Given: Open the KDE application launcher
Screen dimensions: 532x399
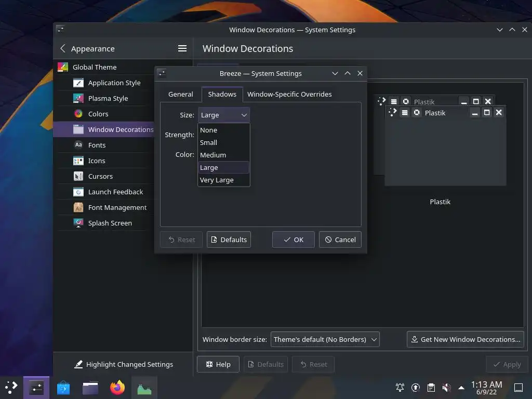Looking at the screenshot, I should 11,388.
